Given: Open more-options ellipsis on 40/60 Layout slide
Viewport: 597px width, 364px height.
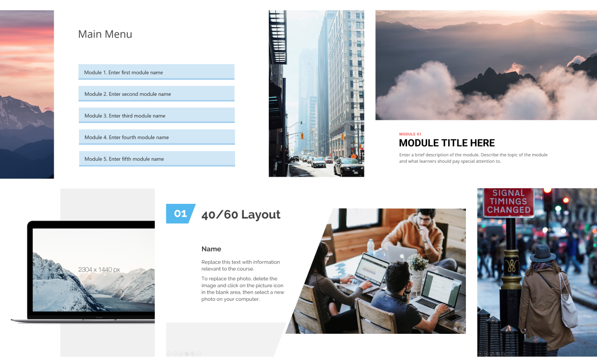Looking at the screenshot, I should tap(198, 354).
